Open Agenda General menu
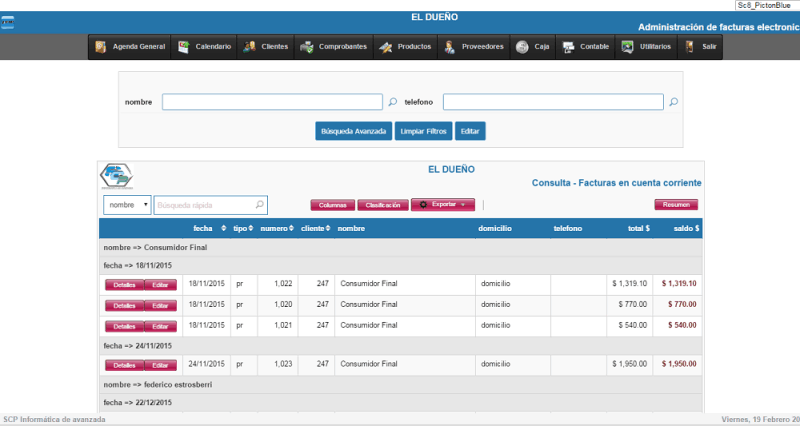The image size is (800, 426). (x=130, y=47)
